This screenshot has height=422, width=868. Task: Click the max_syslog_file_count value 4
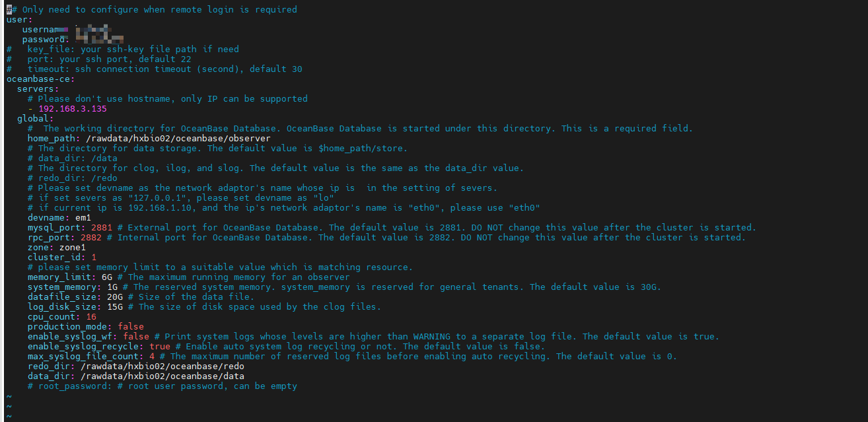pyautogui.click(x=152, y=357)
